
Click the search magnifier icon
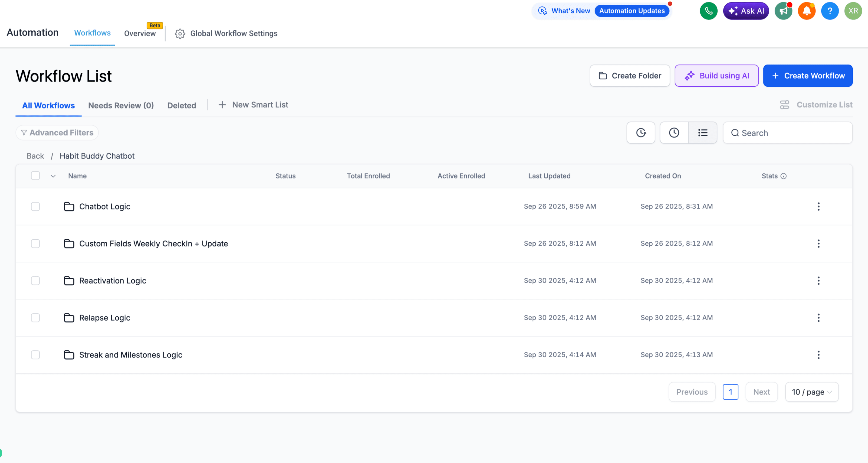tap(735, 133)
